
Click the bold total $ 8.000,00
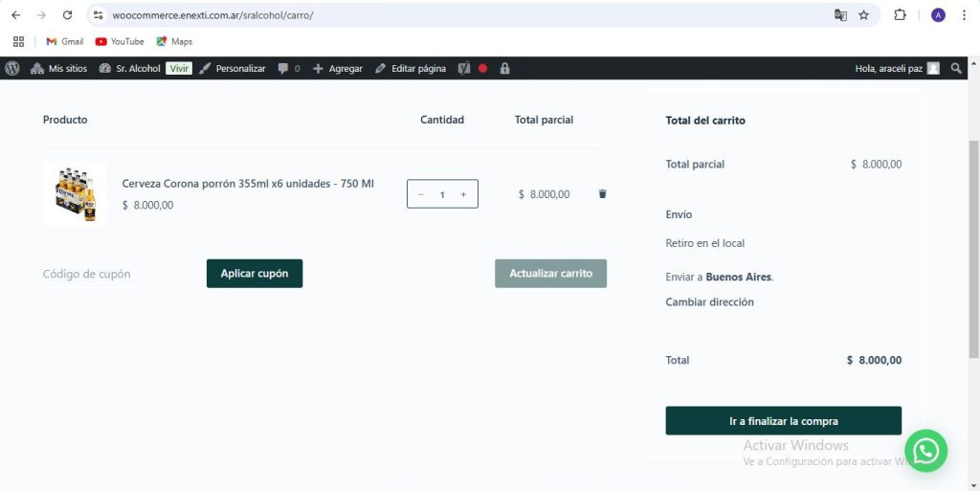click(875, 360)
